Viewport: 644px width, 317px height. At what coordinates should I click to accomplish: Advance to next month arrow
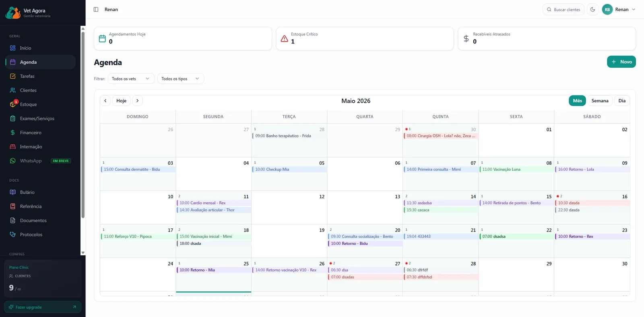point(137,101)
